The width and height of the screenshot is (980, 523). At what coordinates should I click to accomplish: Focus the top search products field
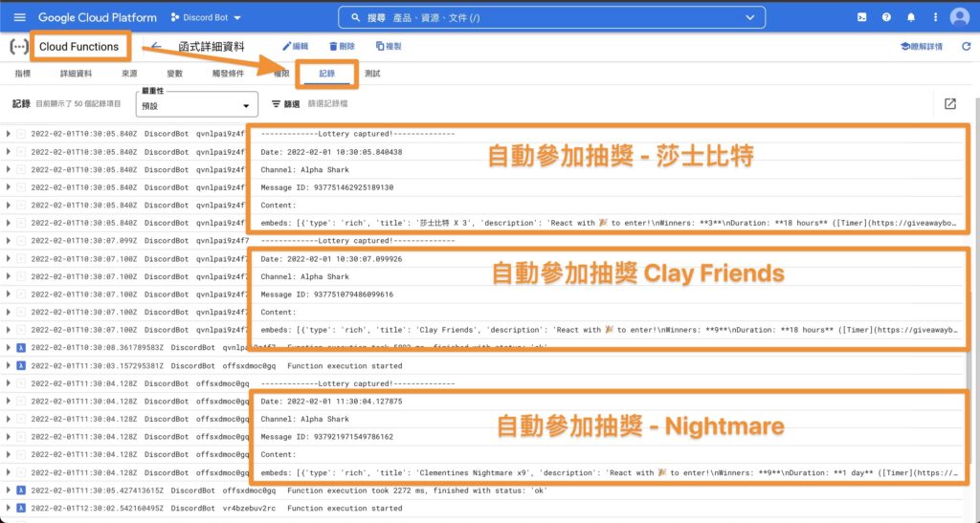tap(551, 17)
